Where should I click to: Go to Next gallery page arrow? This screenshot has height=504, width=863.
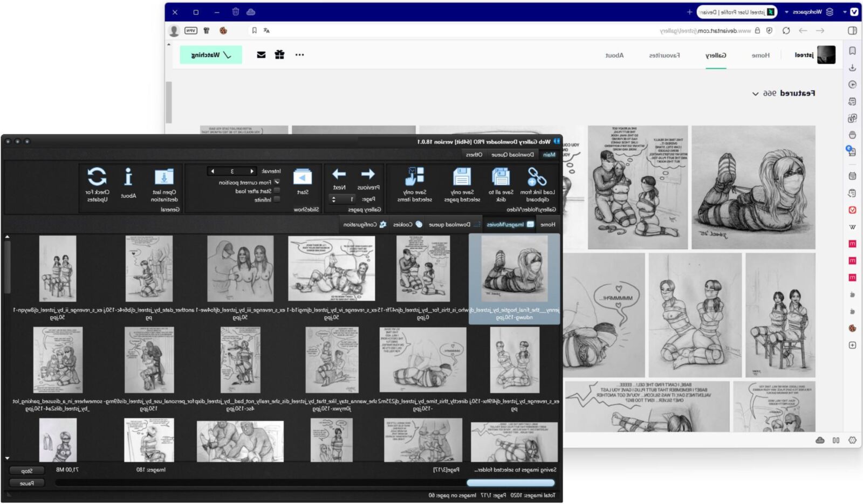tap(339, 174)
